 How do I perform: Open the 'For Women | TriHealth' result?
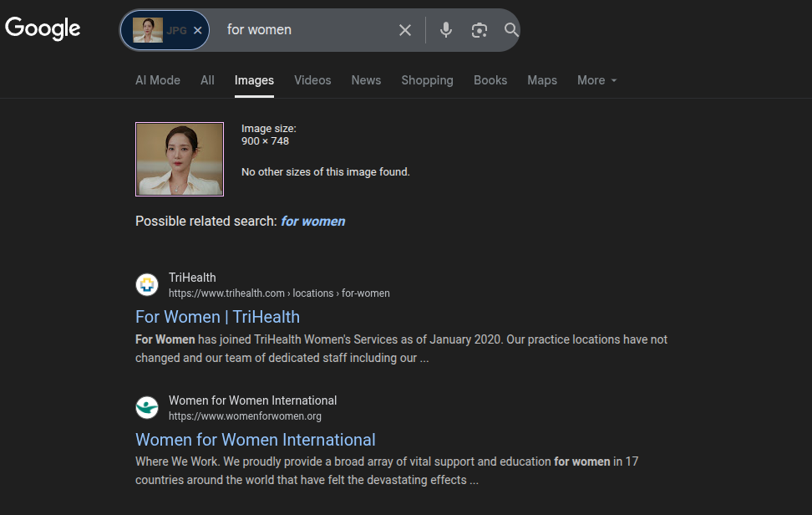point(217,317)
